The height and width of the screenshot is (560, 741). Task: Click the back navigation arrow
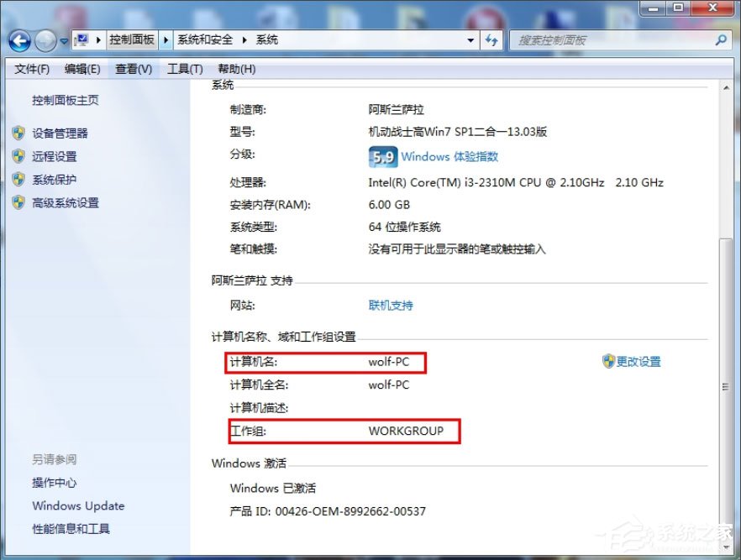click(18, 39)
